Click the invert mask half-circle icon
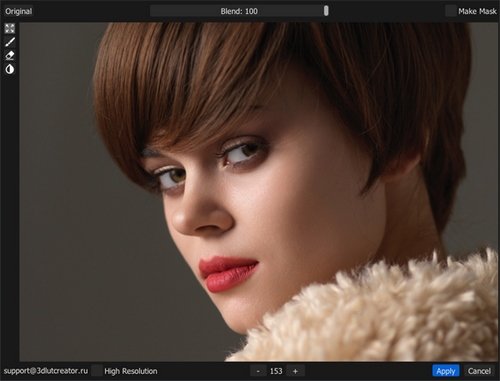The width and height of the screenshot is (500, 381). click(x=10, y=69)
